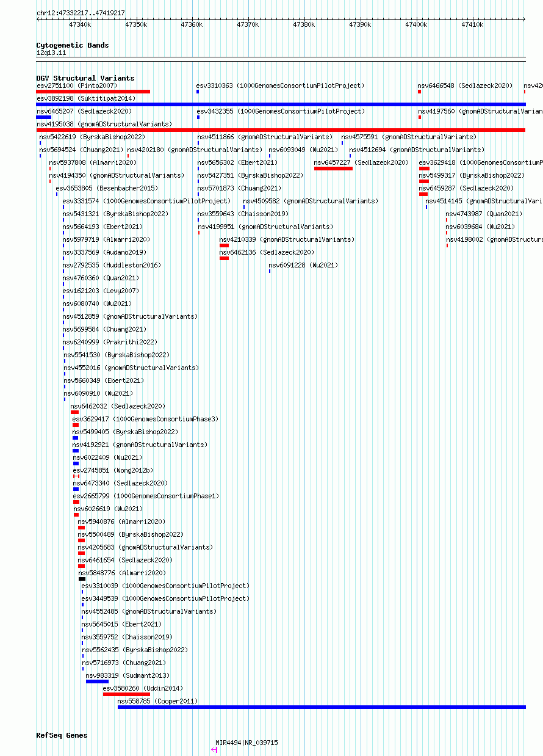Click the nsv6466548 (Sedlazeck2020) label
This screenshot has width=543, height=756.
(465, 85)
